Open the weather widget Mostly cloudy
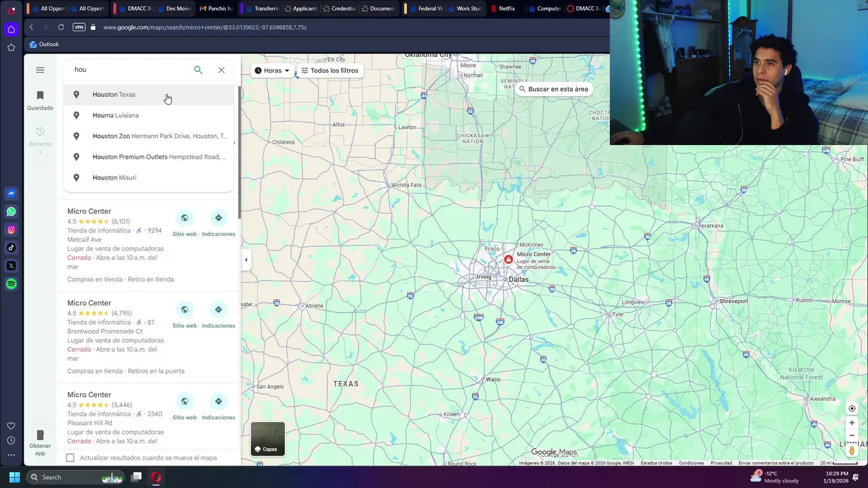 coord(774,477)
